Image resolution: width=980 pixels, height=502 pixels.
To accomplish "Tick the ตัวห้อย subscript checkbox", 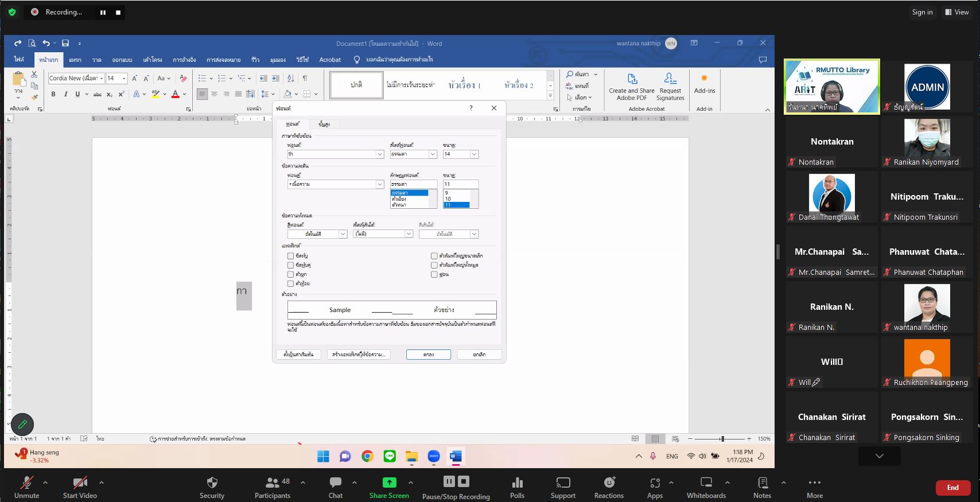I will pyautogui.click(x=290, y=283).
